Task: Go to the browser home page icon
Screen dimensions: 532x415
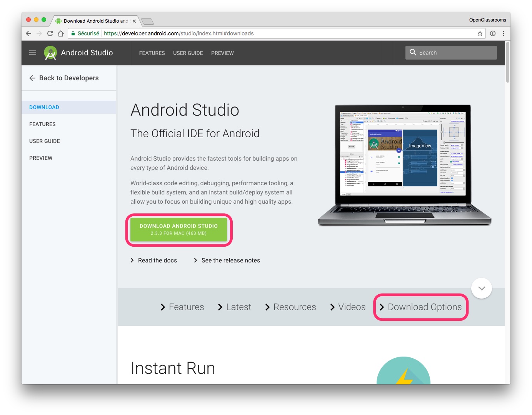Action: pos(61,33)
